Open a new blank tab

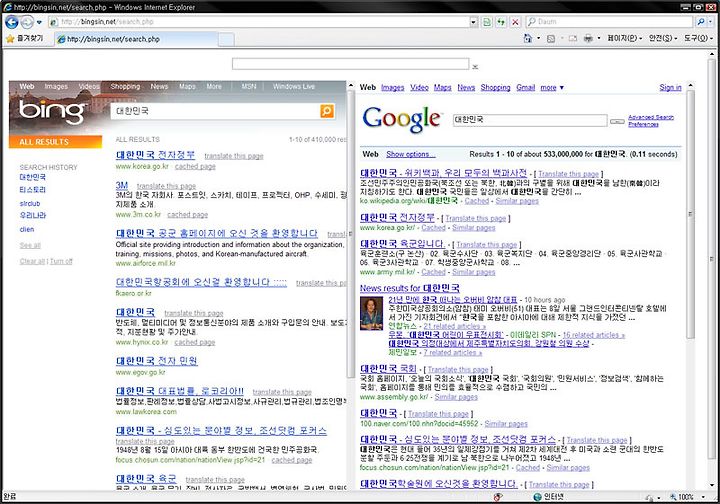tap(225, 40)
